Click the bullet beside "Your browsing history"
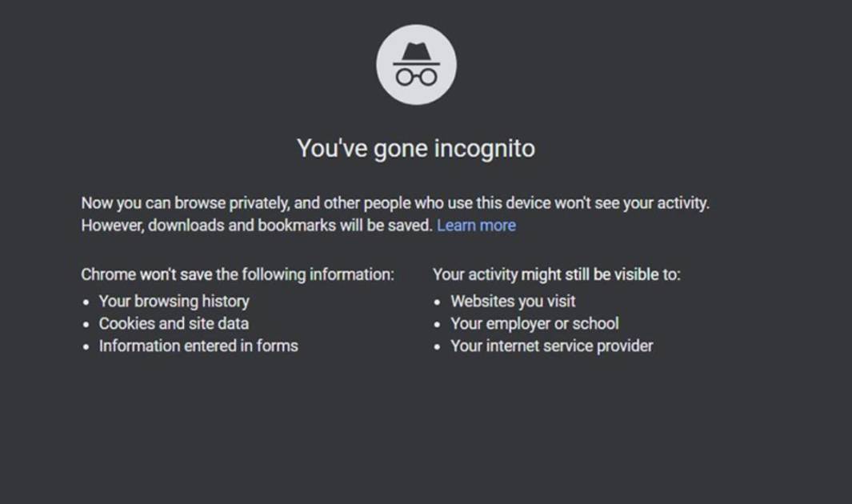 (86, 302)
